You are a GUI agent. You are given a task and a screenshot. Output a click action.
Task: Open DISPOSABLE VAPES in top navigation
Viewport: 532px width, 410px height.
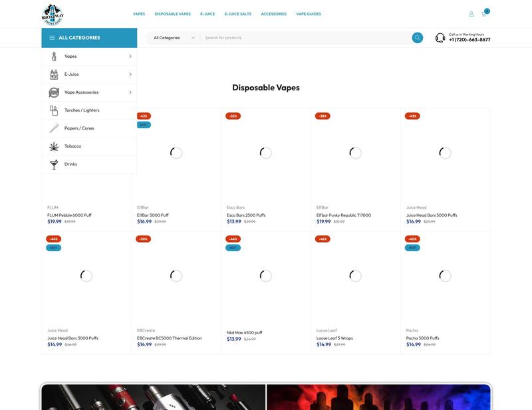[172, 14]
